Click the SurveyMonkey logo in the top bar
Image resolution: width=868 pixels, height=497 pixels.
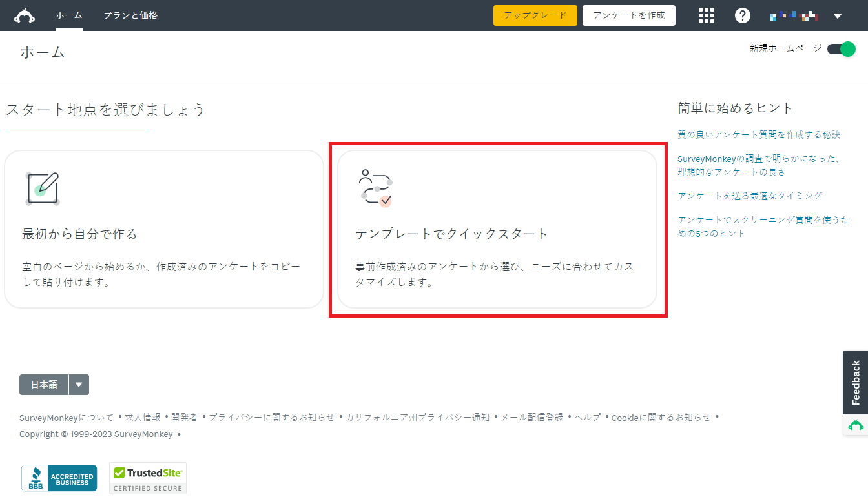coord(25,14)
